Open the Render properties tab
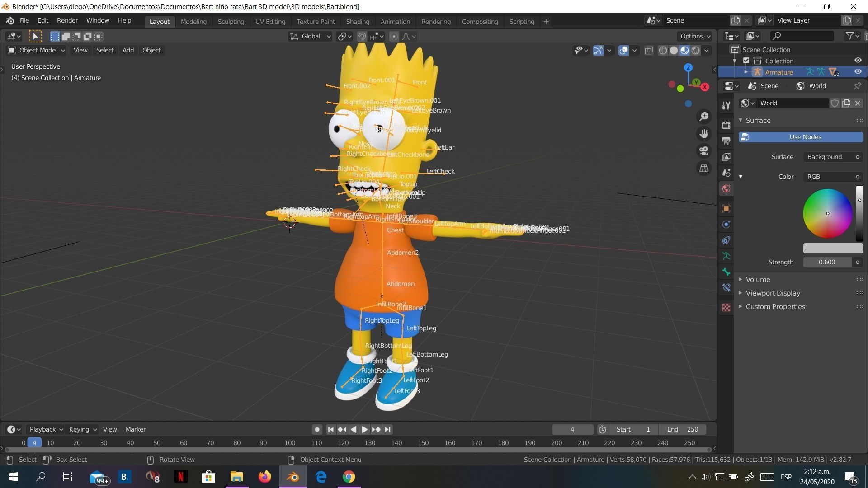The height and width of the screenshot is (488, 868). click(726, 125)
